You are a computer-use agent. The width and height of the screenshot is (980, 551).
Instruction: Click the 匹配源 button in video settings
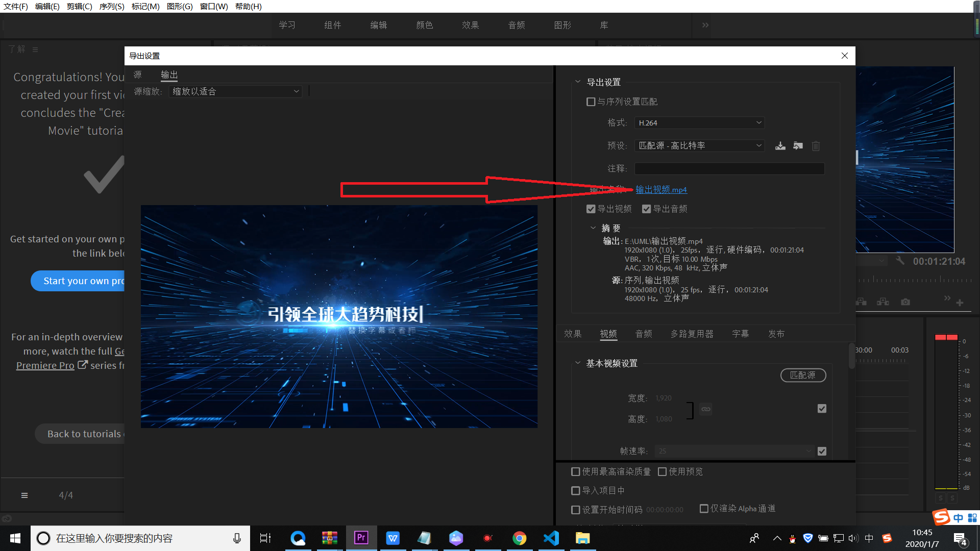pyautogui.click(x=803, y=375)
